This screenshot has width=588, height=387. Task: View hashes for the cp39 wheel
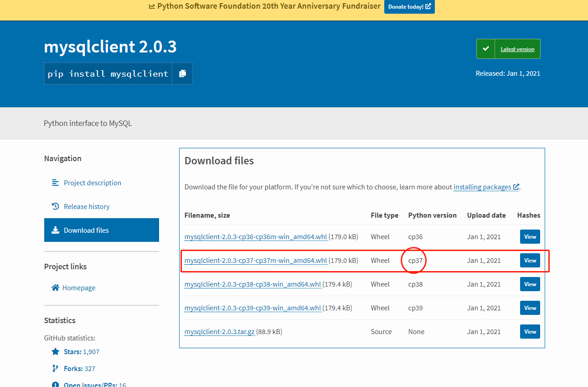(x=530, y=308)
